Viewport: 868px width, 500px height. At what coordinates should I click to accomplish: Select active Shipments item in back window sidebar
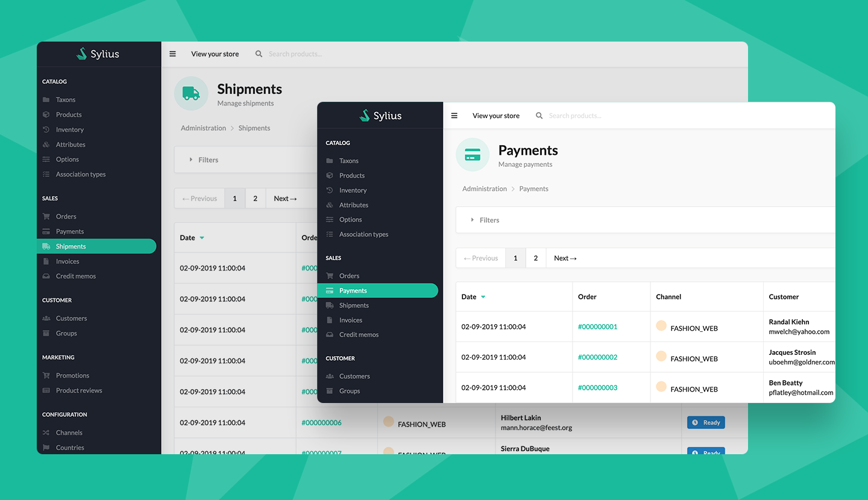point(96,246)
